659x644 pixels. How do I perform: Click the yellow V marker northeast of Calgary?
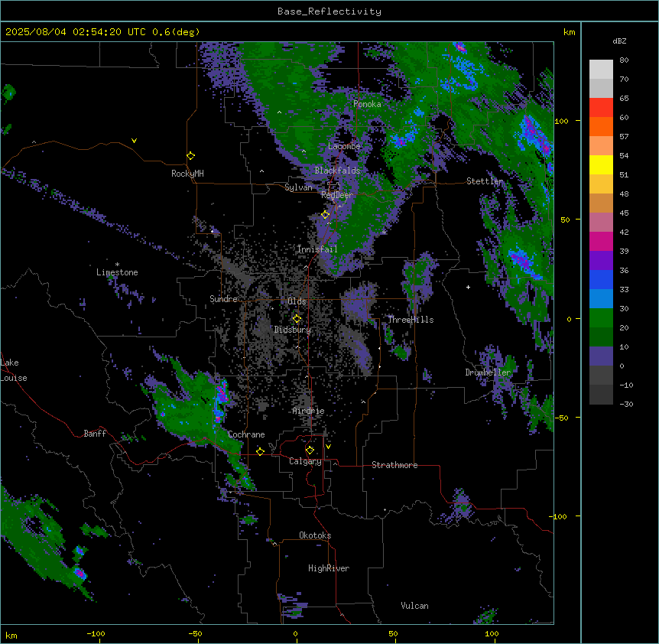(328, 447)
